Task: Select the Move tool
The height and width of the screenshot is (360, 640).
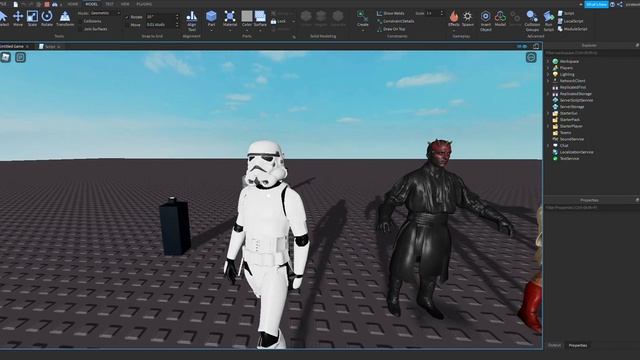Action: 18,18
